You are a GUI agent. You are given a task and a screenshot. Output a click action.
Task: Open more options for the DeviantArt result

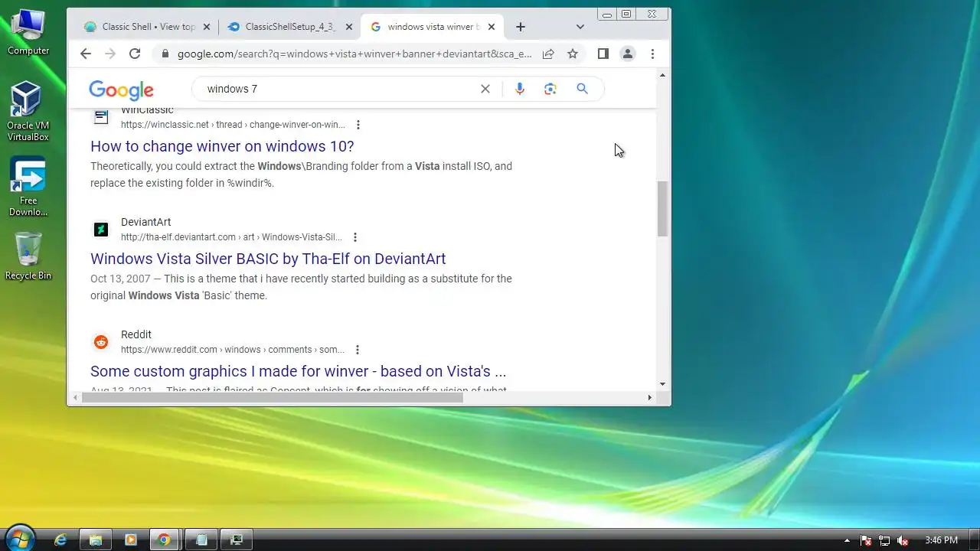click(x=354, y=237)
